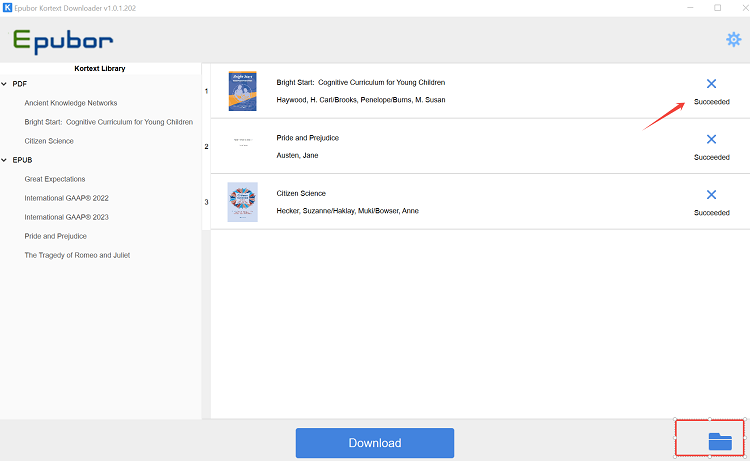Click authors 'Haywood, H. Carl/Brooks, Penelope/Burns, M. Susan'
750x461 pixels.
tap(361, 99)
